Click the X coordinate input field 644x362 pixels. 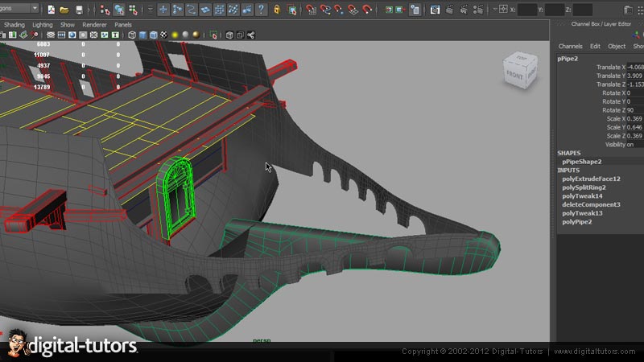pyautogui.click(x=526, y=10)
